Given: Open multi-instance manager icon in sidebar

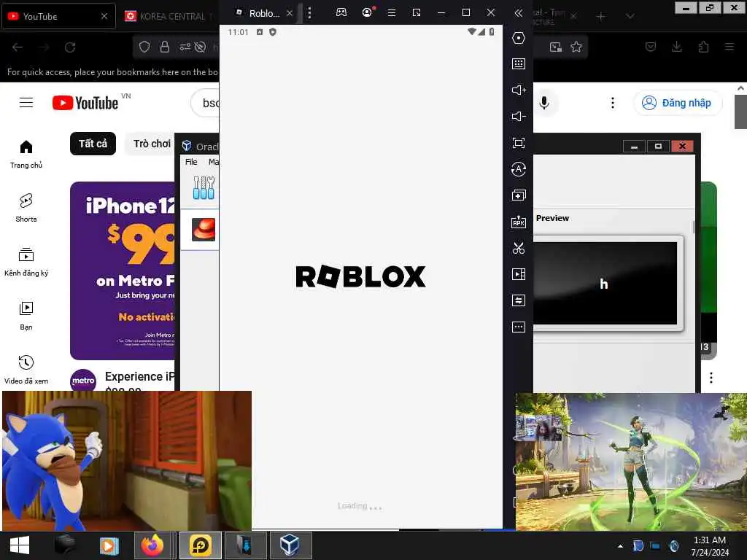Looking at the screenshot, I should click(x=519, y=195).
